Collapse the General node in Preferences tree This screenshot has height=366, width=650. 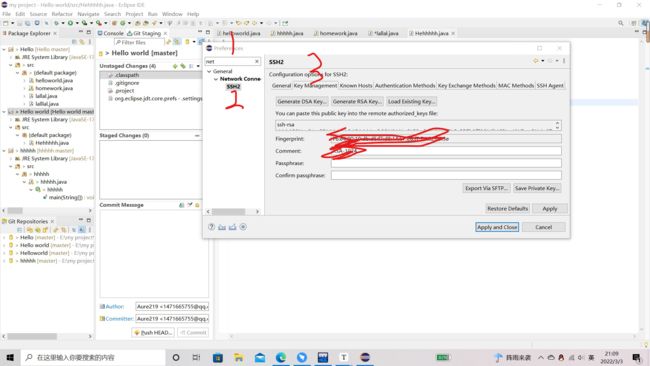click(x=209, y=71)
